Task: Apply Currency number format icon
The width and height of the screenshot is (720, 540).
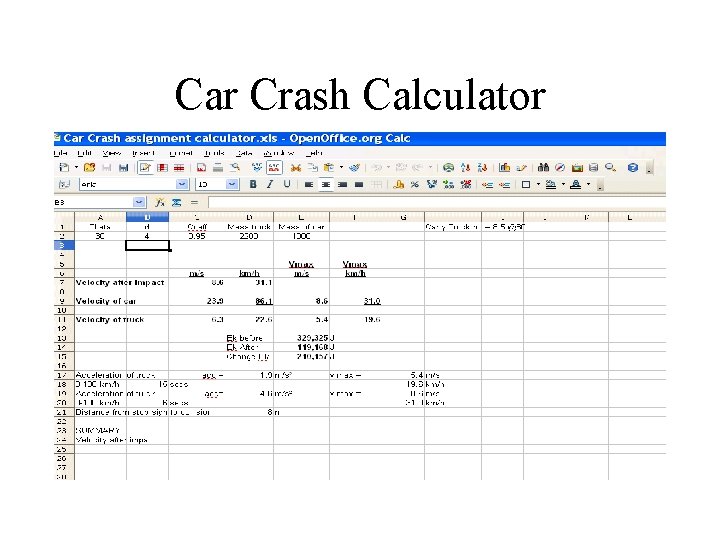Action: point(399,185)
